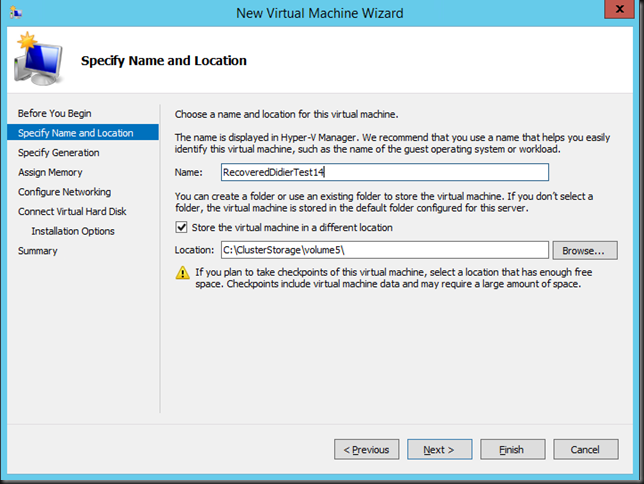
Task: Click the Cancel button
Action: coord(586,449)
